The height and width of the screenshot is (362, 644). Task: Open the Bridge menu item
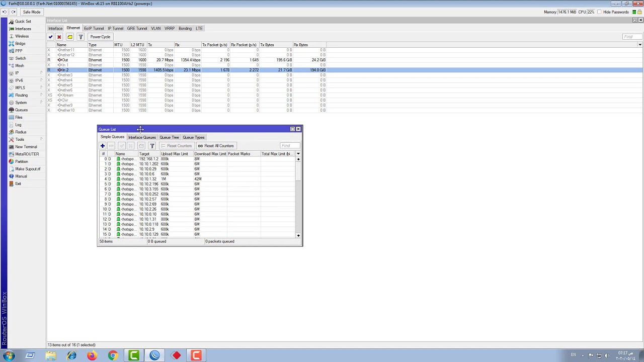pos(20,44)
